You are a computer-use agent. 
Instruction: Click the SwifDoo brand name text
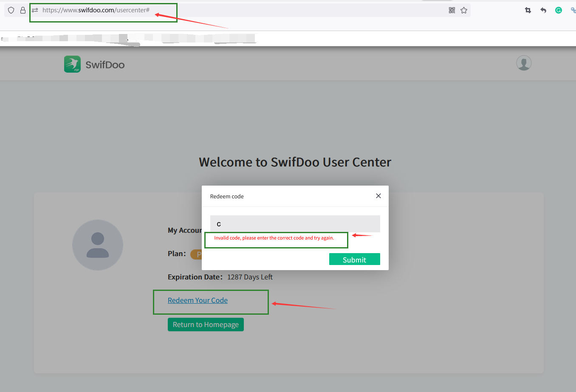pyautogui.click(x=105, y=65)
